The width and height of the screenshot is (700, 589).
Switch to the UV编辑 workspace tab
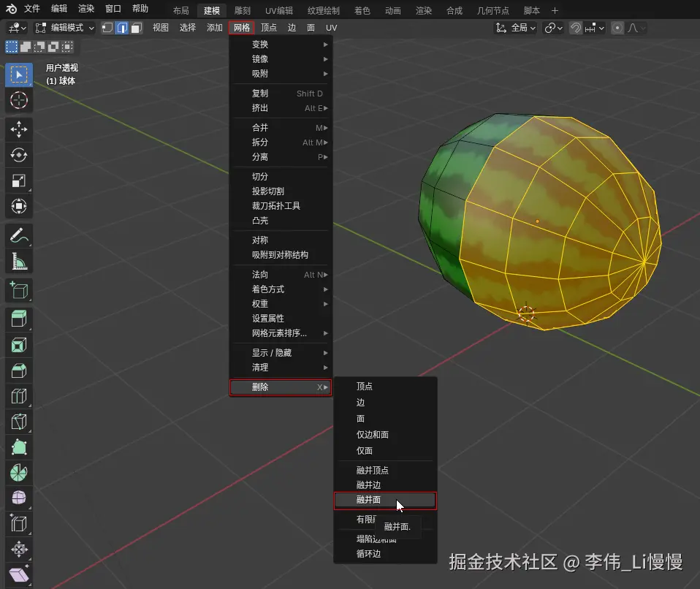[279, 10]
